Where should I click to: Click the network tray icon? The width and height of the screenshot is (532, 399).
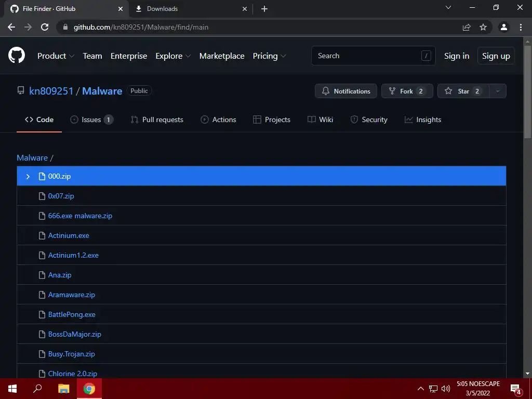tap(433, 389)
